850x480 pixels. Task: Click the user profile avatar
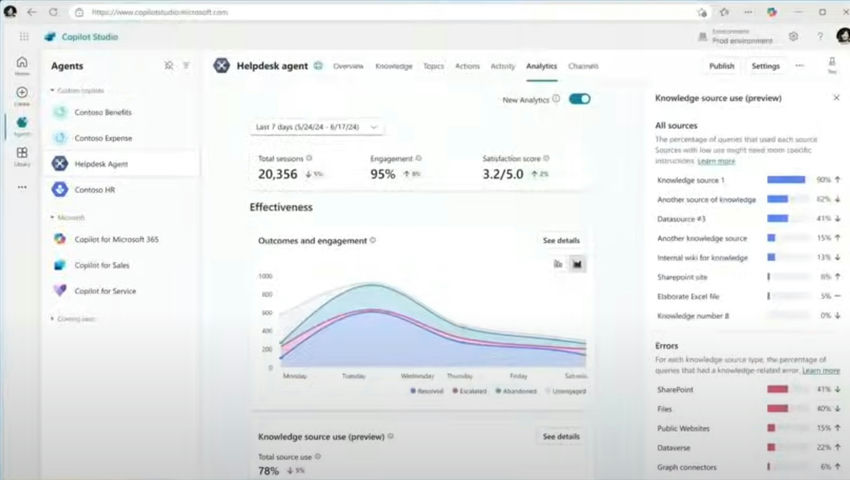pos(843,36)
